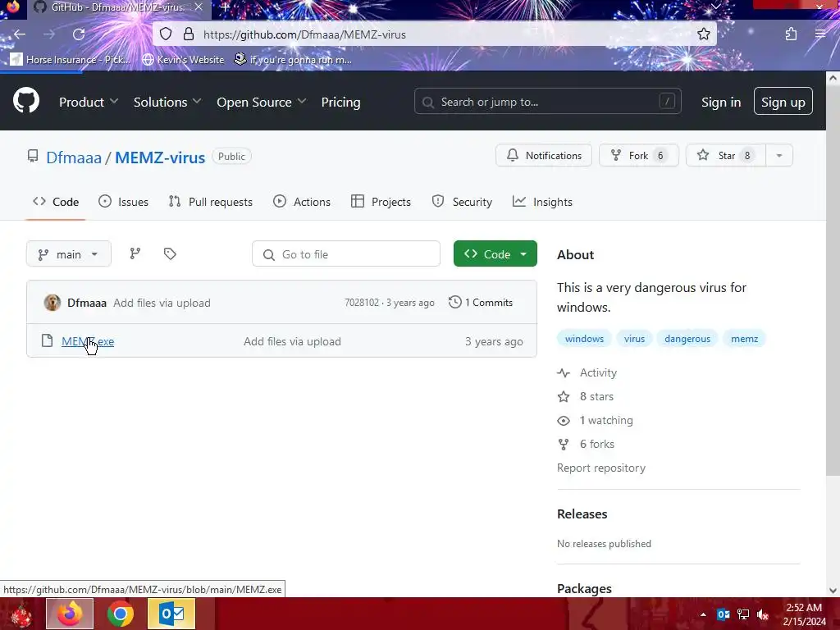
Task: Expand the Open Source menu
Action: tap(262, 102)
